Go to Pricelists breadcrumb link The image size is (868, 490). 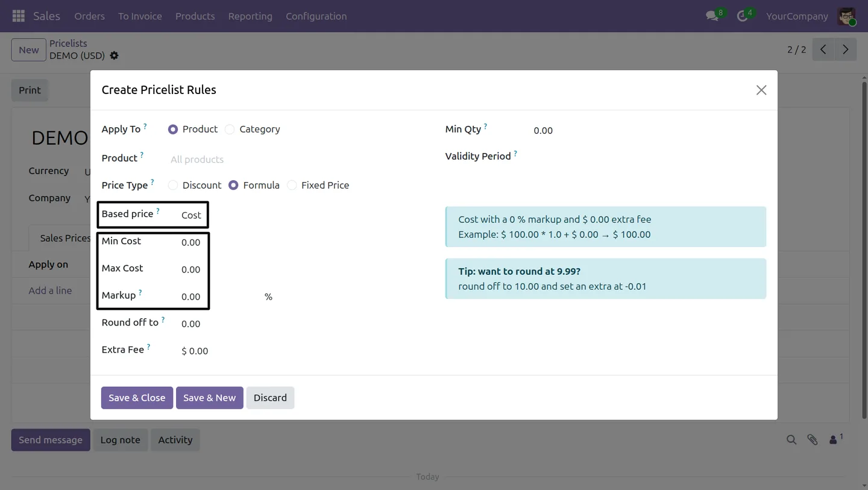(68, 43)
